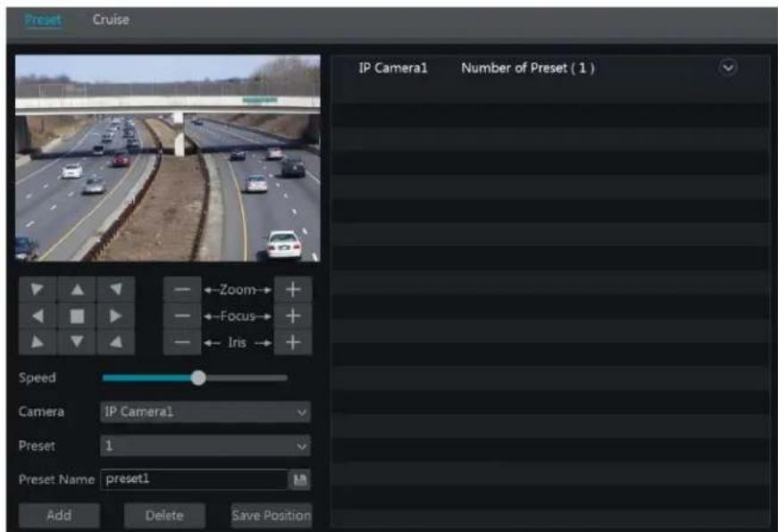Image resolution: width=778 pixels, height=532 pixels.
Task: Close iris with Iris minus button
Action: point(182,342)
